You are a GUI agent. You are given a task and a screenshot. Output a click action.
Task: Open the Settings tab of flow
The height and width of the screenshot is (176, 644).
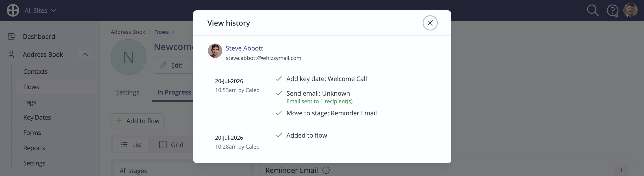point(128,92)
